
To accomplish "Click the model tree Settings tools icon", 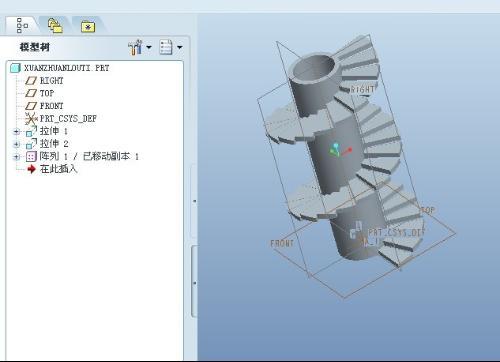I will (x=135, y=47).
